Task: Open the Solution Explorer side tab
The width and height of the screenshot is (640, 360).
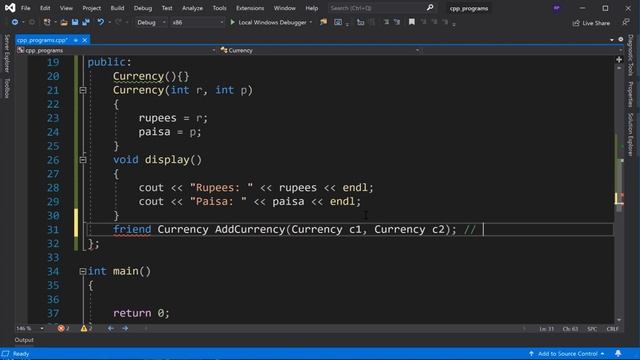Action: [x=631, y=135]
